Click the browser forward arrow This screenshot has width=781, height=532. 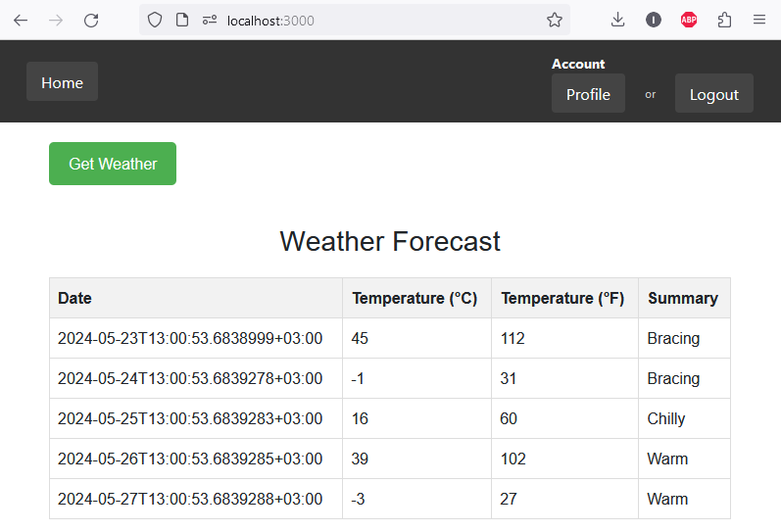[x=56, y=20]
